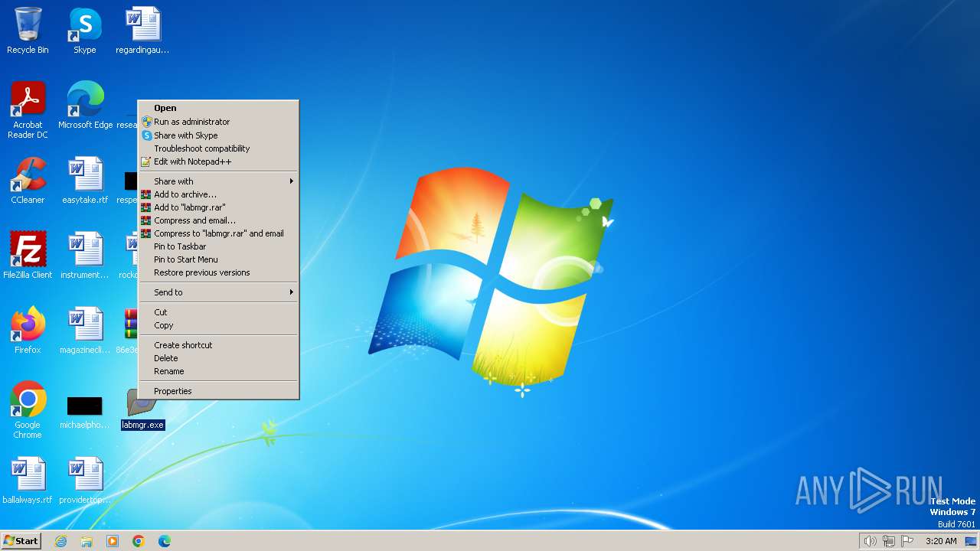Click Show desktop button at taskbar end

pos(971,541)
